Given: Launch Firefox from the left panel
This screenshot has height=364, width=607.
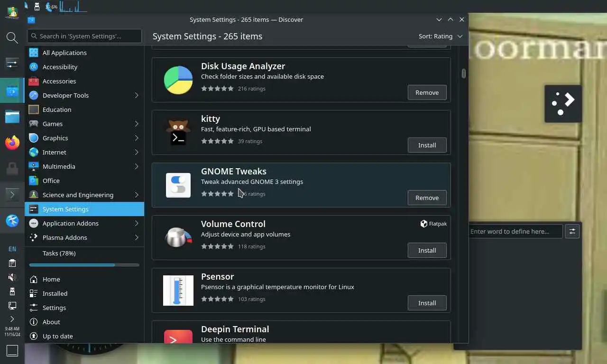Looking at the screenshot, I should (12, 143).
